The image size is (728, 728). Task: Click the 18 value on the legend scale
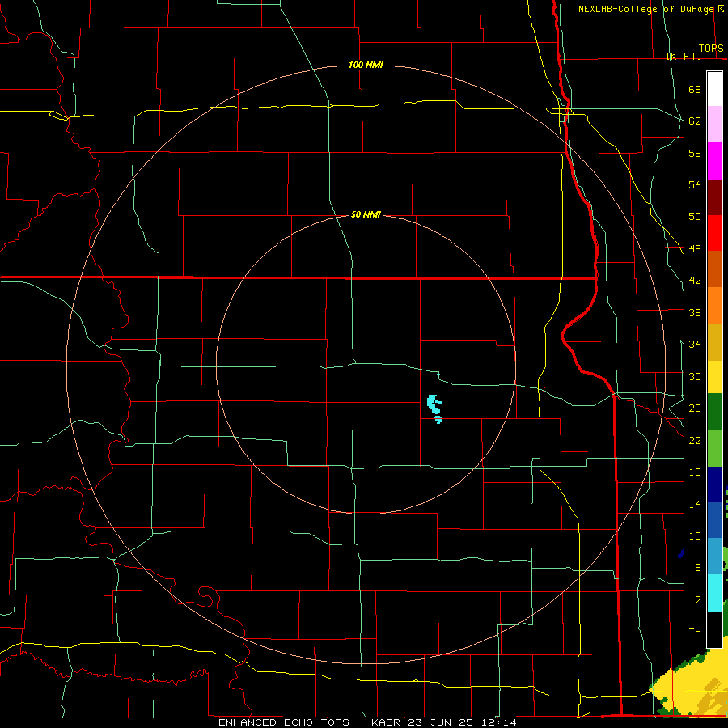pos(695,472)
